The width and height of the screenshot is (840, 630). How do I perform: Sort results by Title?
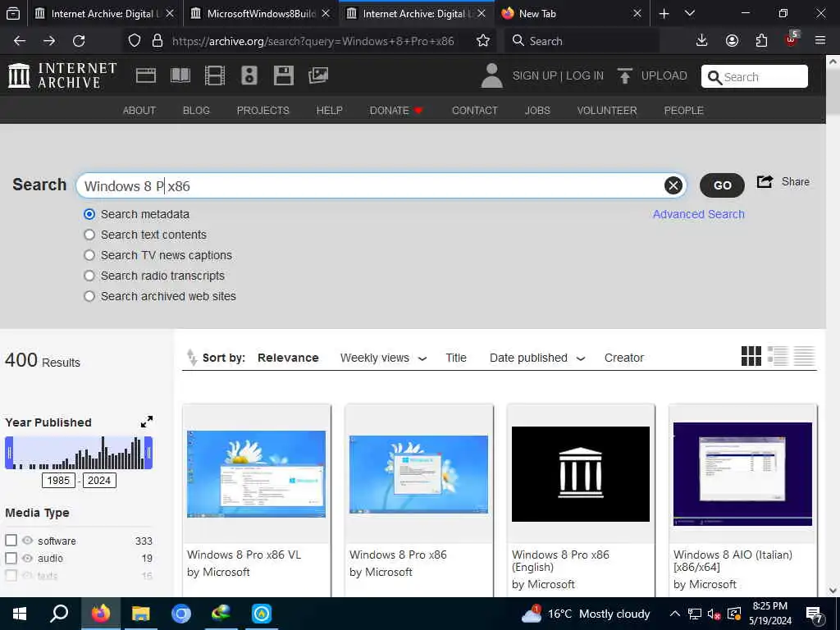[x=456, y=358]
